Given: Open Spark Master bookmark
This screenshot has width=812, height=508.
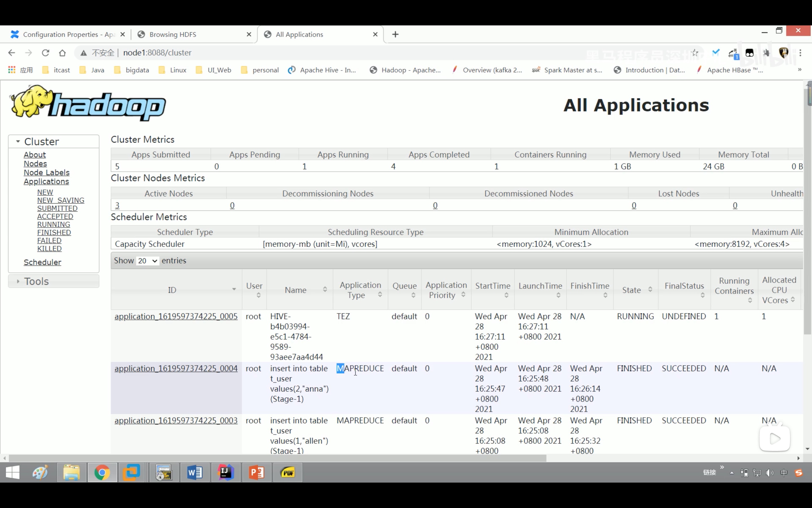Looking at the screenshot, I should pyautogui.click(x=567, y=70).
